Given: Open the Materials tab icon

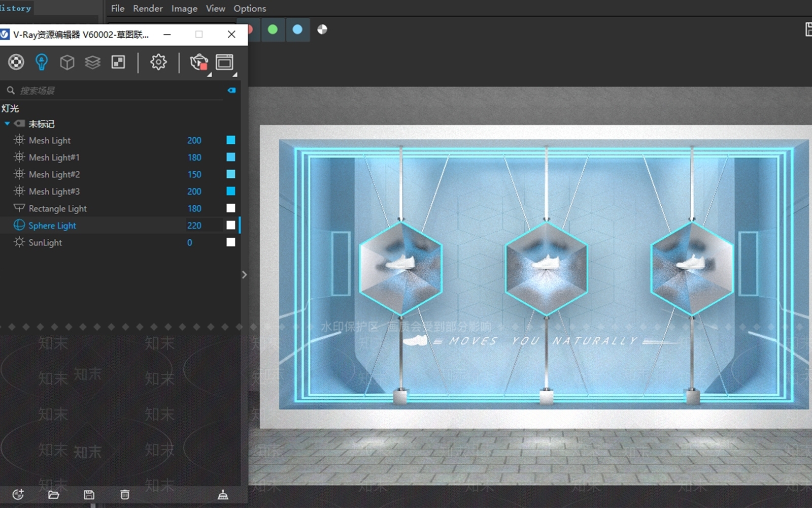Looking at the screenshot, I should [x=16, y=62].
